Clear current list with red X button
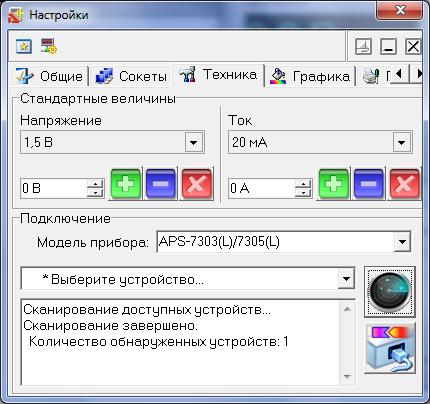The image size is (430, 404). tap(404, 184)
